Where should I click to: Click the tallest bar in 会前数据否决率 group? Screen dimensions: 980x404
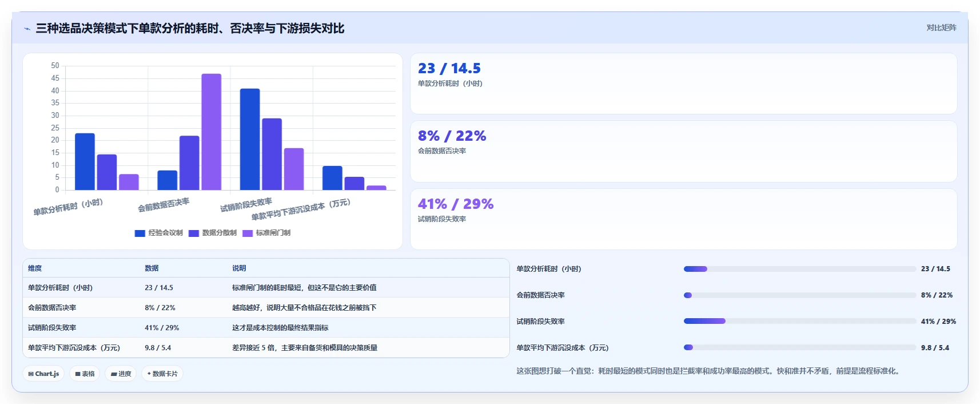(212, 132)
